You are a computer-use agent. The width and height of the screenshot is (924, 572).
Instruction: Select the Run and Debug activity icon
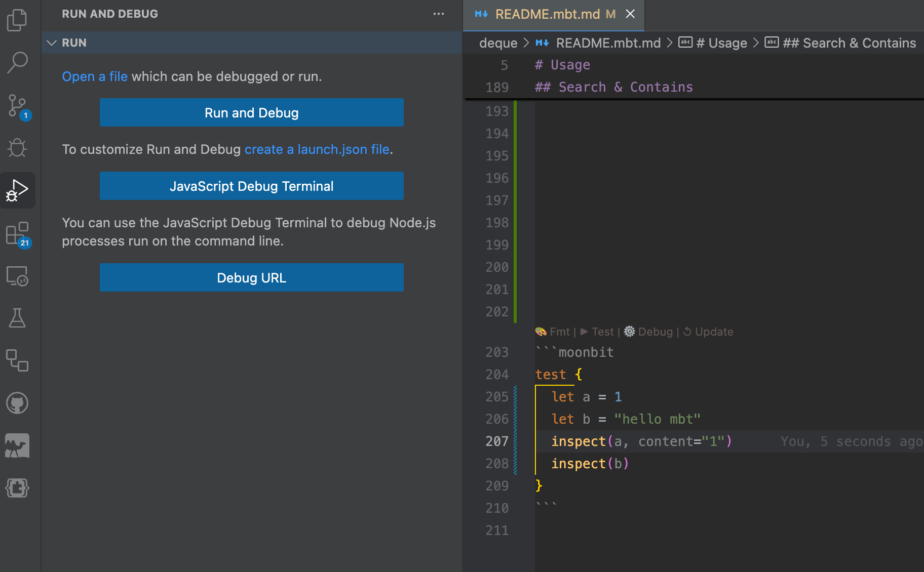(18, 190)
